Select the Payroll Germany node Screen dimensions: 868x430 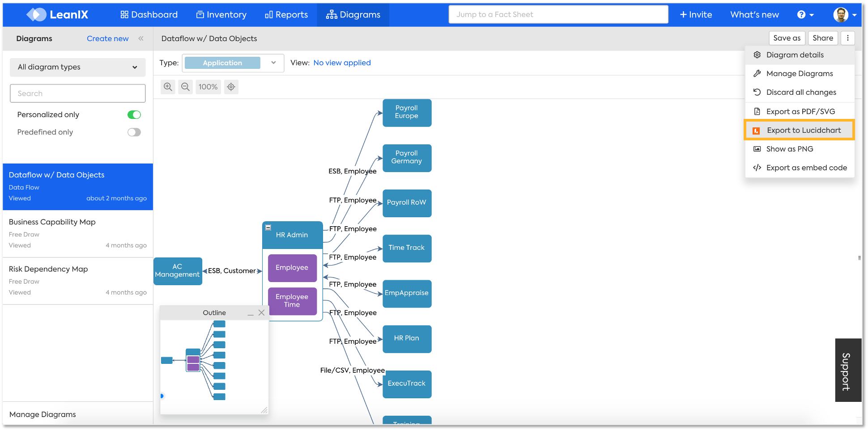pos(407,158)
